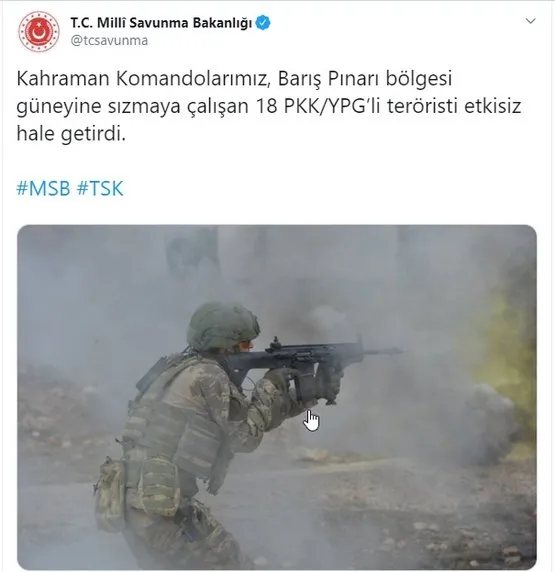Follow the #MSB hashtag
The width and height of the screenshot is (555, 572).
coord(43,189)
